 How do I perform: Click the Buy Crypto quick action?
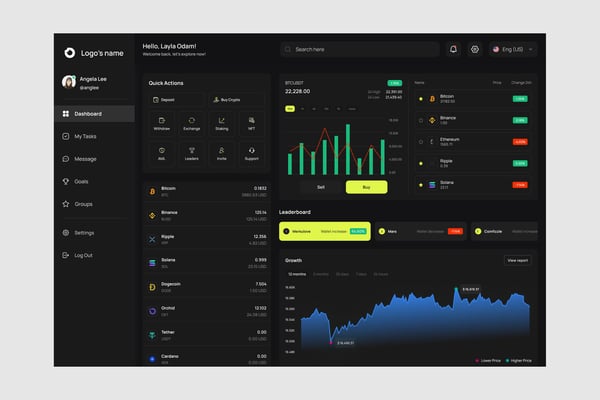[236, 100]
